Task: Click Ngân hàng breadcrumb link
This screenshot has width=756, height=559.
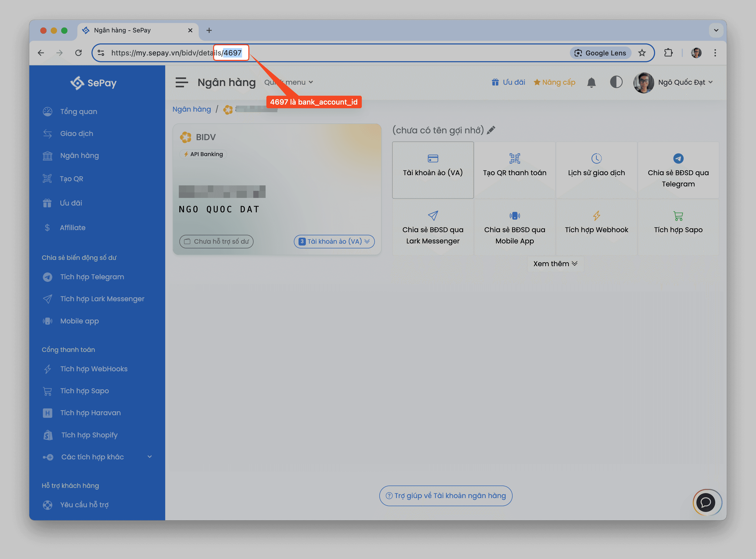Action: pos(191,109)
